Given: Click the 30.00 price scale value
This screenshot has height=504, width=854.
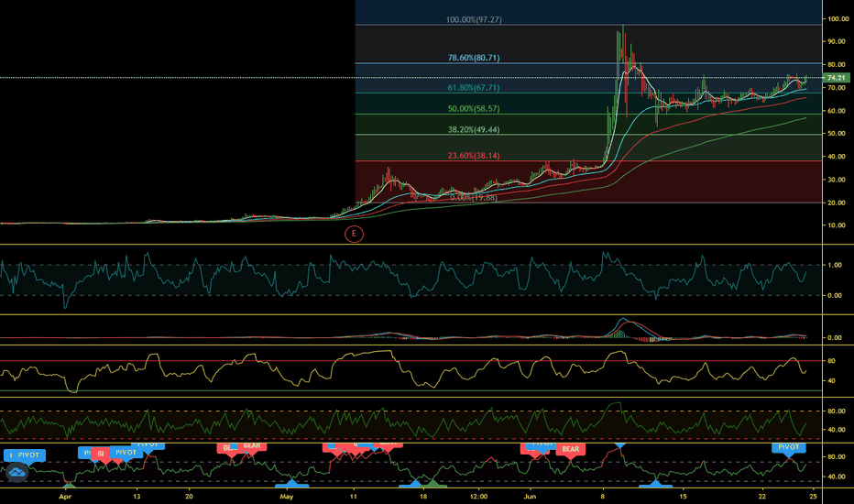Looking at the screenshot, I should [x=838, y=180].
